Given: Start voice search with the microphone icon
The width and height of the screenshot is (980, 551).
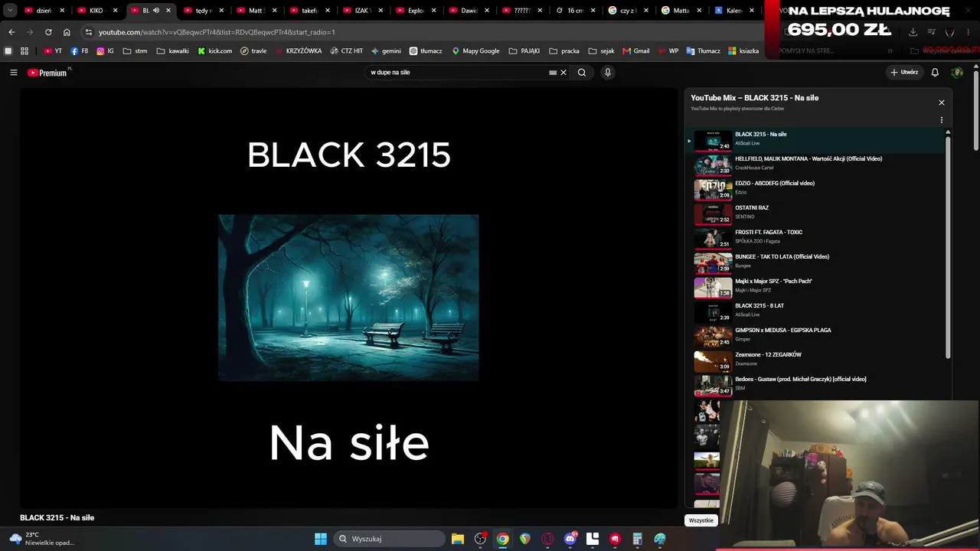Looking at the screenshot, I should coord(608,73).
